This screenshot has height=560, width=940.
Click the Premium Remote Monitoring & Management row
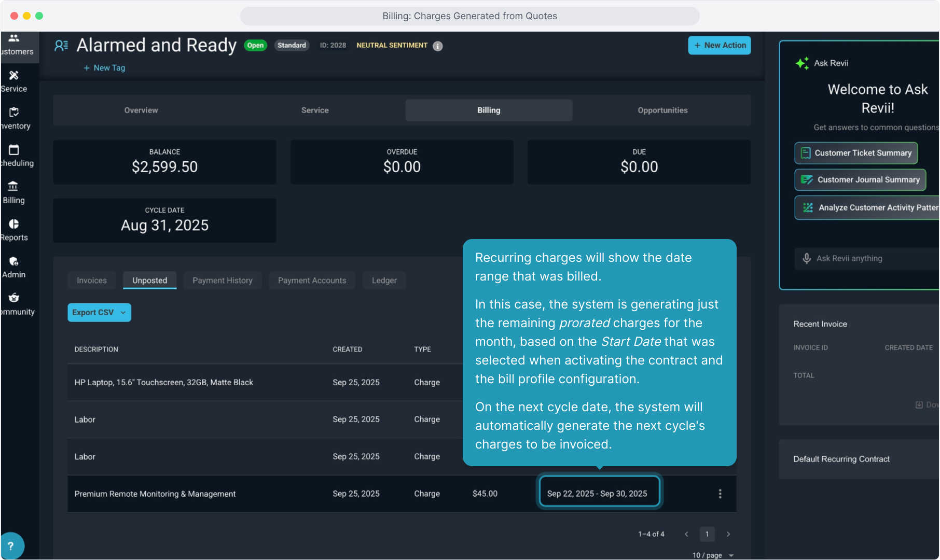402,494
